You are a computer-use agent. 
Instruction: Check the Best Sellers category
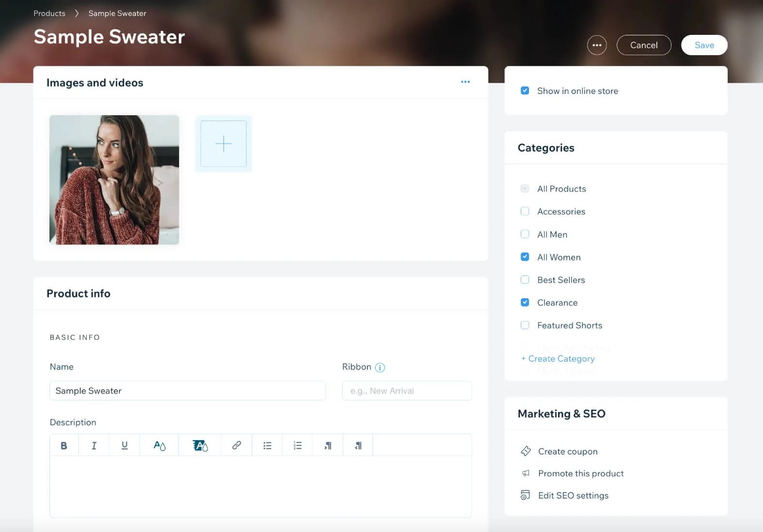click(525, 279)
